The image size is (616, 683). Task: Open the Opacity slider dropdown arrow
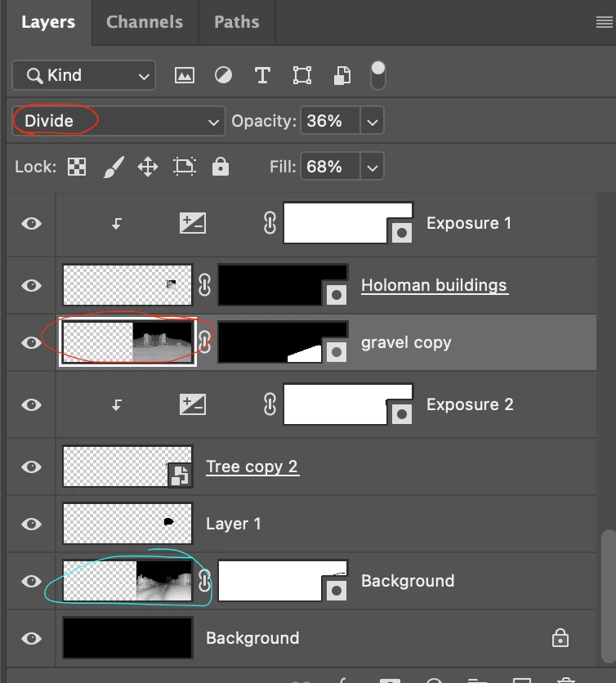(372, 121)
